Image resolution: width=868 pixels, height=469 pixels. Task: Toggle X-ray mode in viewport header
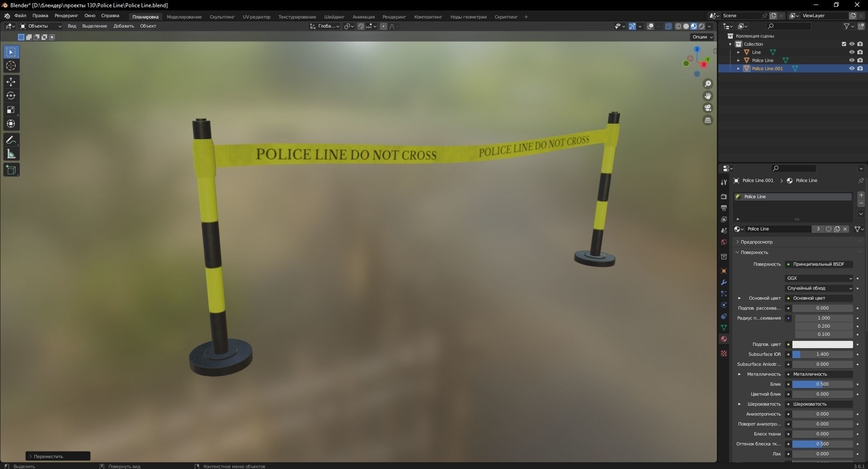668,26
